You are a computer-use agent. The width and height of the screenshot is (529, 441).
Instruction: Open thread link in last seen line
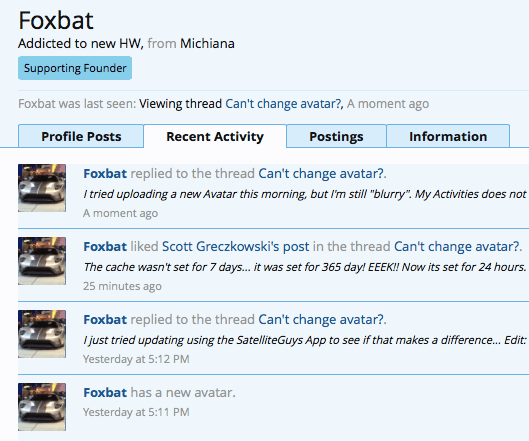[x=283, y=104]
